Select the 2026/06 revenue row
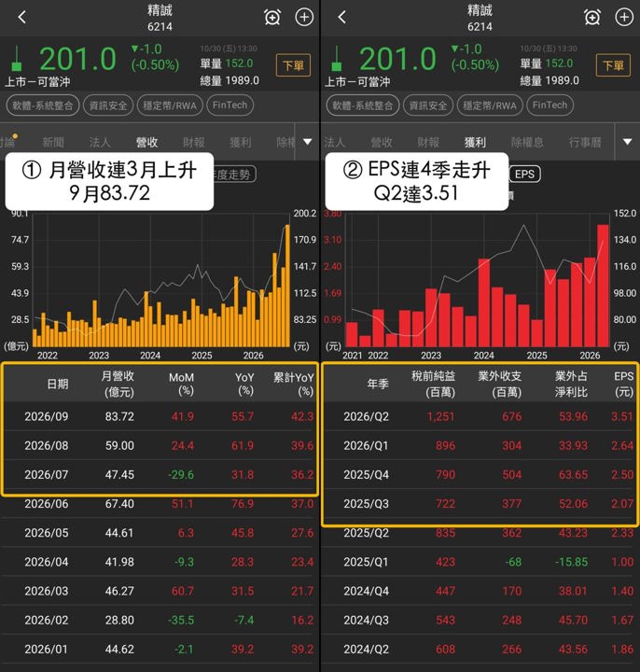Viewport: 640px width, 672px height. (160, 504)
